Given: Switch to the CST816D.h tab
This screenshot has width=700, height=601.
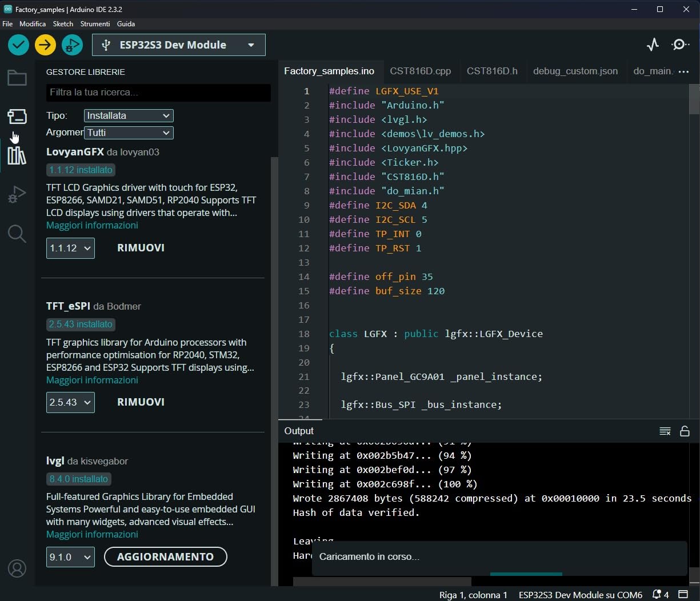Looking at the screenshot, I should pyautogui.click(x=492, y=71).
